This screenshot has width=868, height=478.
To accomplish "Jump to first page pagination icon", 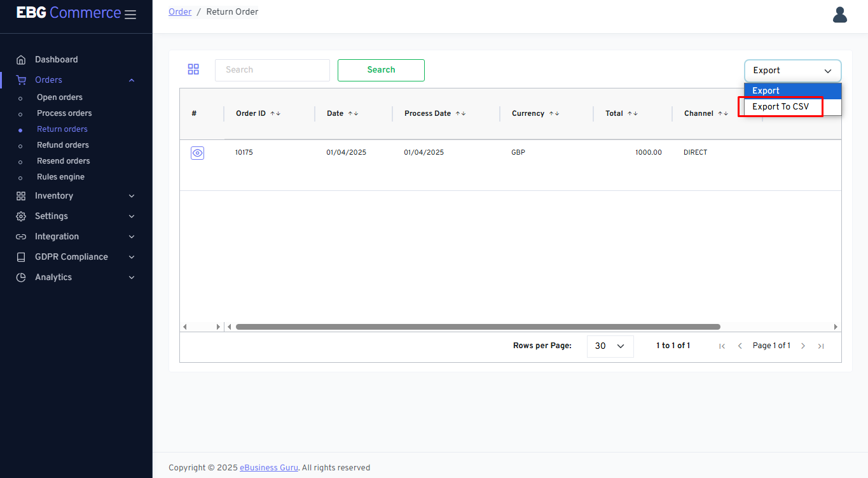I will (x=722, y=346).
